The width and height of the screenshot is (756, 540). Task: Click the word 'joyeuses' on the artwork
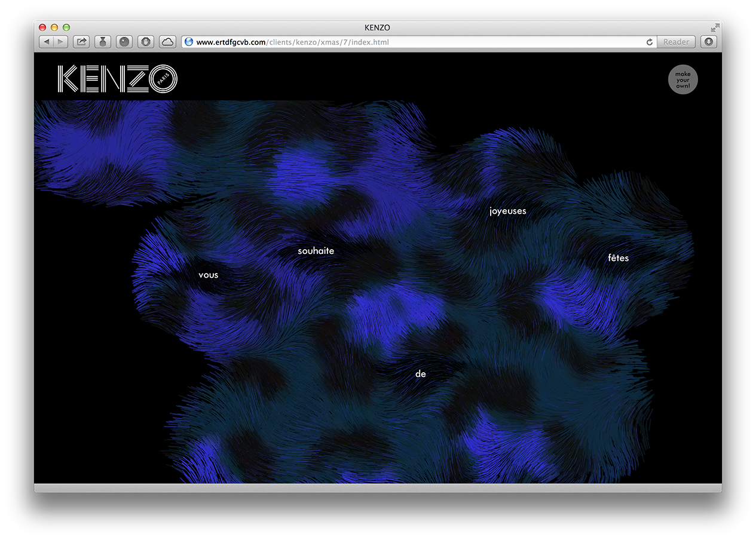pos(507,211)
